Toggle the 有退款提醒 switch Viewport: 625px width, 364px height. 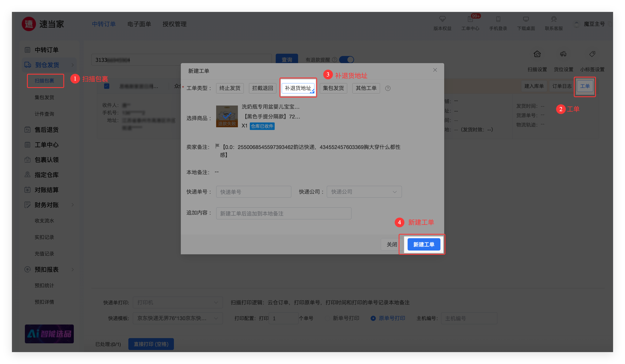pos(347,60)
